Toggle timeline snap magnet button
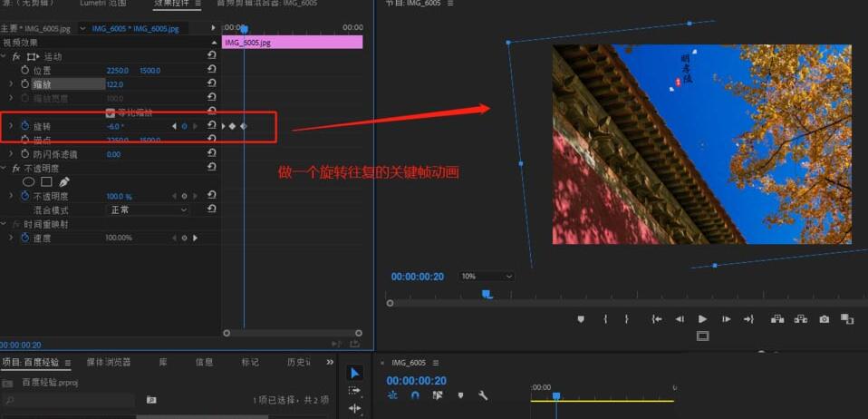 tap(415, 395)
